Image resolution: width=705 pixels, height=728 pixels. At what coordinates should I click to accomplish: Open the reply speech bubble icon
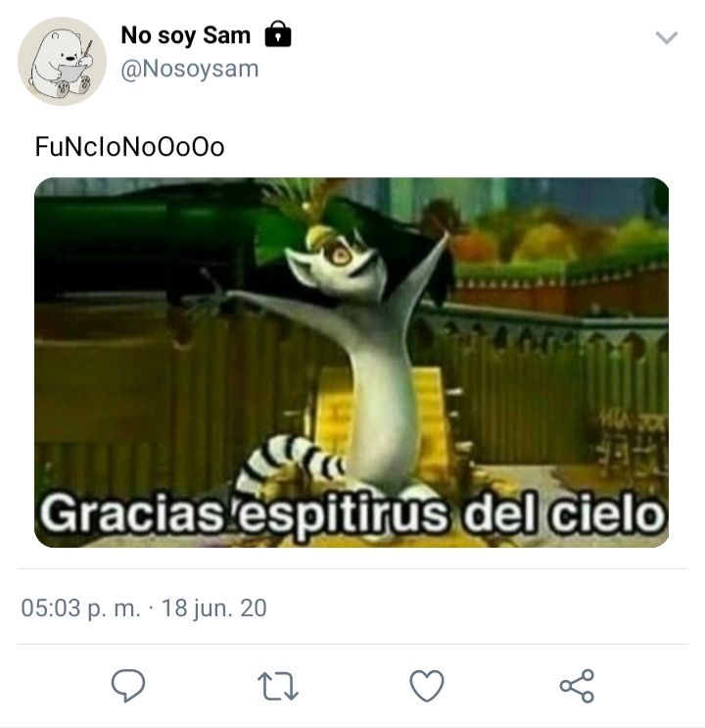tap(128, 685)
